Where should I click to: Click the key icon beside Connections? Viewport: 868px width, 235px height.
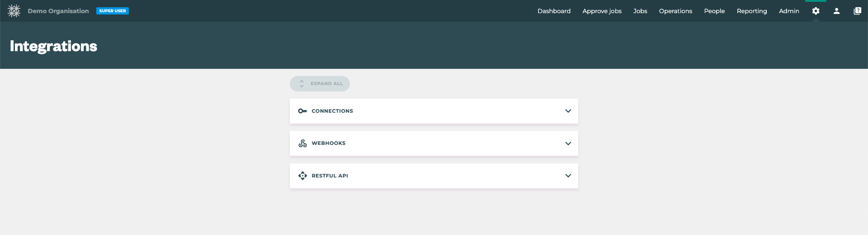302,111
